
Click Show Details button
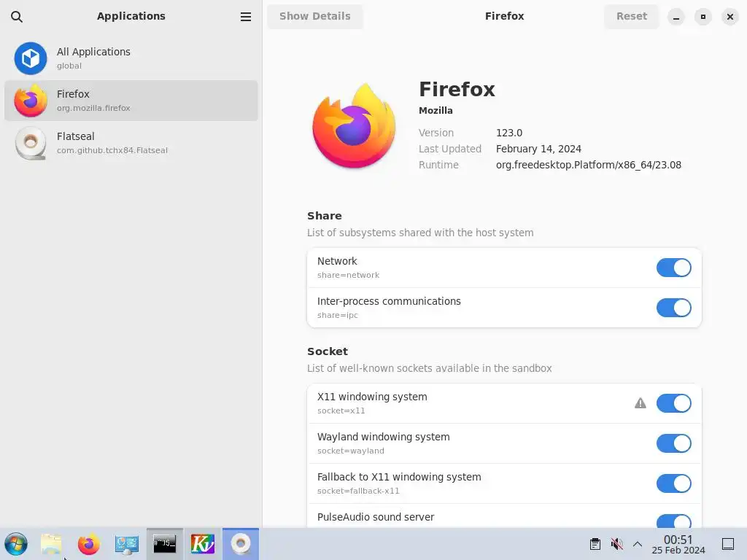click(x=315, y=16)
